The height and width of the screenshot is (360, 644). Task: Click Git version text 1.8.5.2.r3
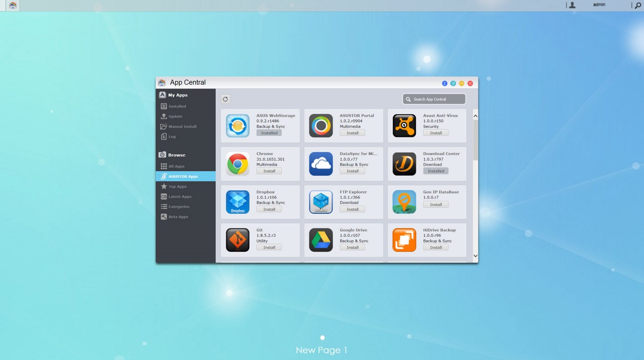click(266, 235)
